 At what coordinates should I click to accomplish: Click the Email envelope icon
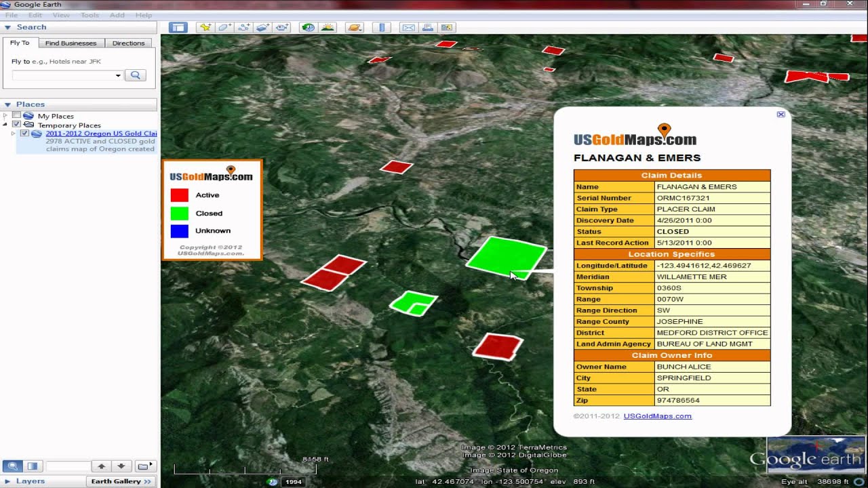(x=408, y=28)
